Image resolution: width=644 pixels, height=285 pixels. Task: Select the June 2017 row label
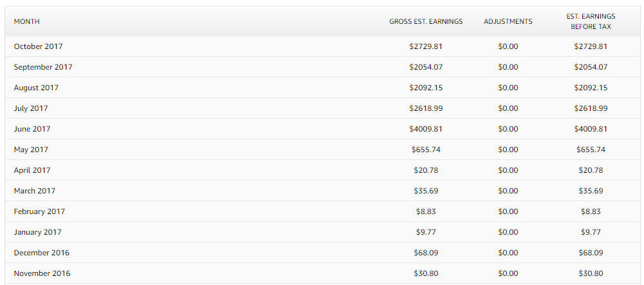pos(32,129)
